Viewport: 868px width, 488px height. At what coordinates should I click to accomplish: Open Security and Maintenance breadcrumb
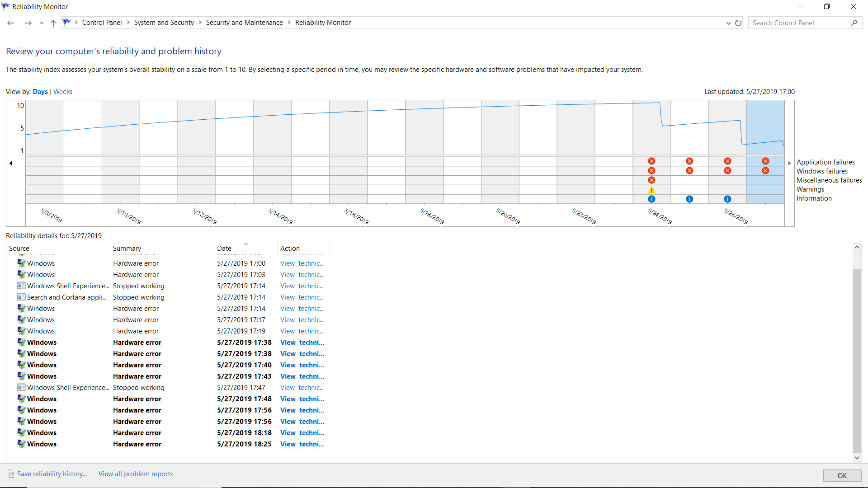pos(244,23)
